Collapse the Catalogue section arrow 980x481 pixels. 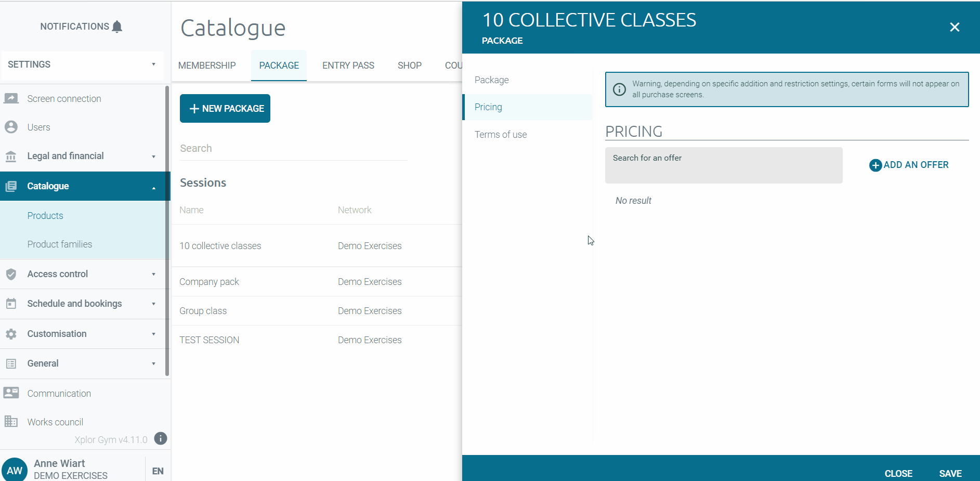[153, 187]
